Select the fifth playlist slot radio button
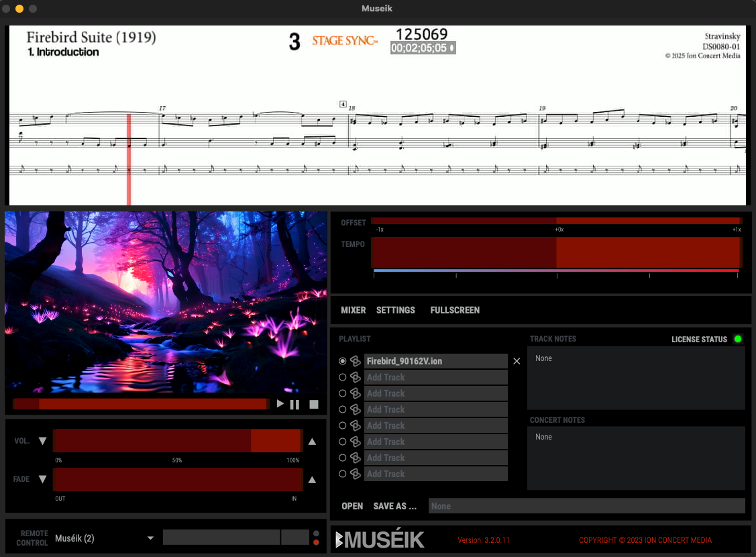This screenshot has width=756, height=557. [x=342, y=425]
